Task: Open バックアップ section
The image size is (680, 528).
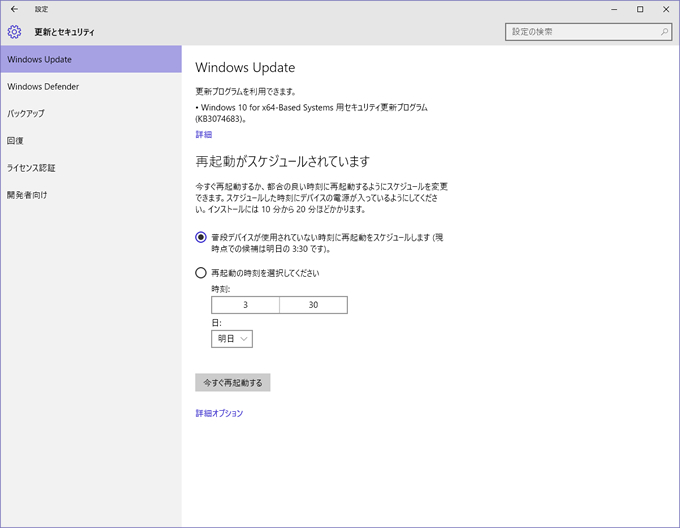Action: coord(91,114)
